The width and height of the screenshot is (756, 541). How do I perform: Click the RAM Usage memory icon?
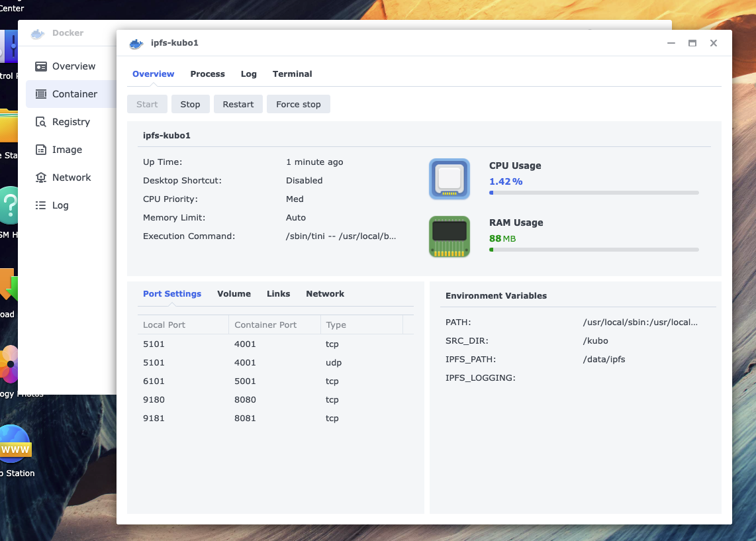(x=449, y=236)
